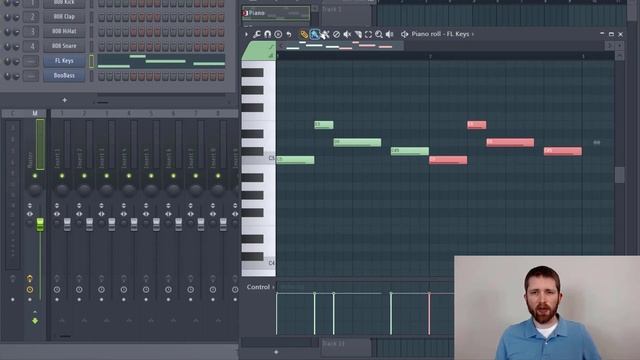
Task: Select the highlighted Paint brush tool
Action: coord(314,34)
